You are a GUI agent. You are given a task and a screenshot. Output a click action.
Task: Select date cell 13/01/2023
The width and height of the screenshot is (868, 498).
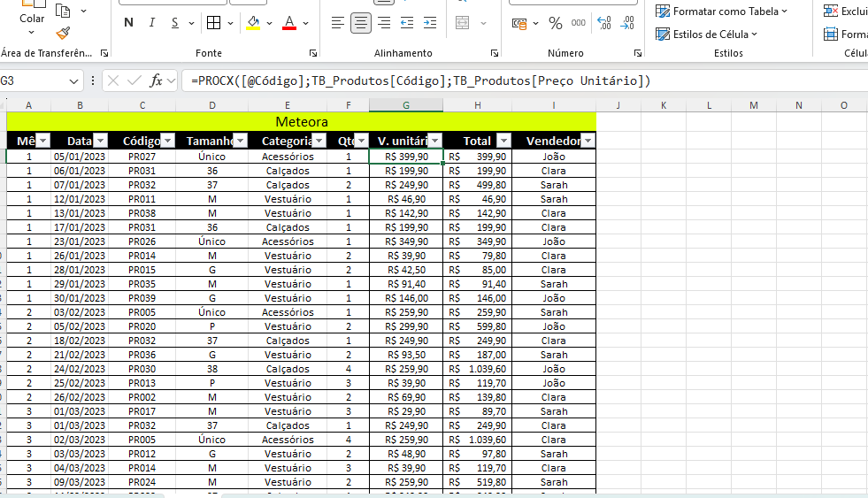tap(80, 213)
